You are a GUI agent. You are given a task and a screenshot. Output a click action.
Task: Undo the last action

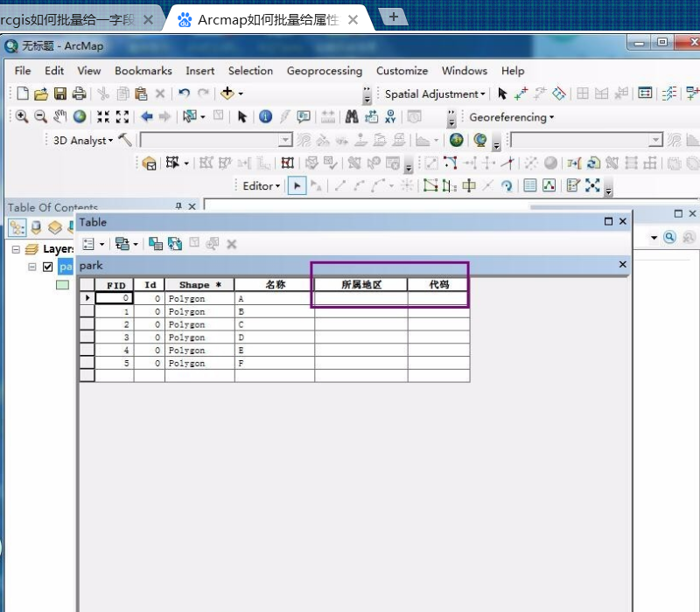(x=184, y=94)
